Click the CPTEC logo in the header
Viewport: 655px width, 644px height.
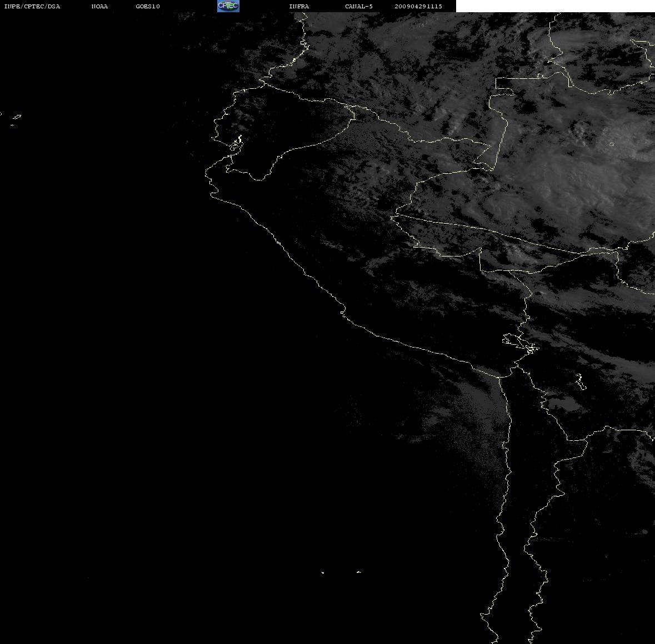tap(228, 6)
